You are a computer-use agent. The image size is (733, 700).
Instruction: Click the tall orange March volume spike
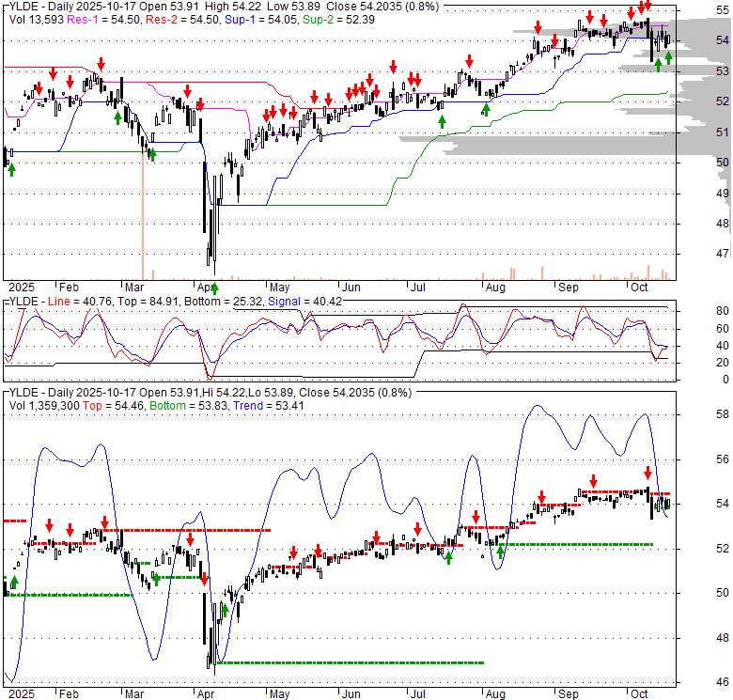coord(142,216)
